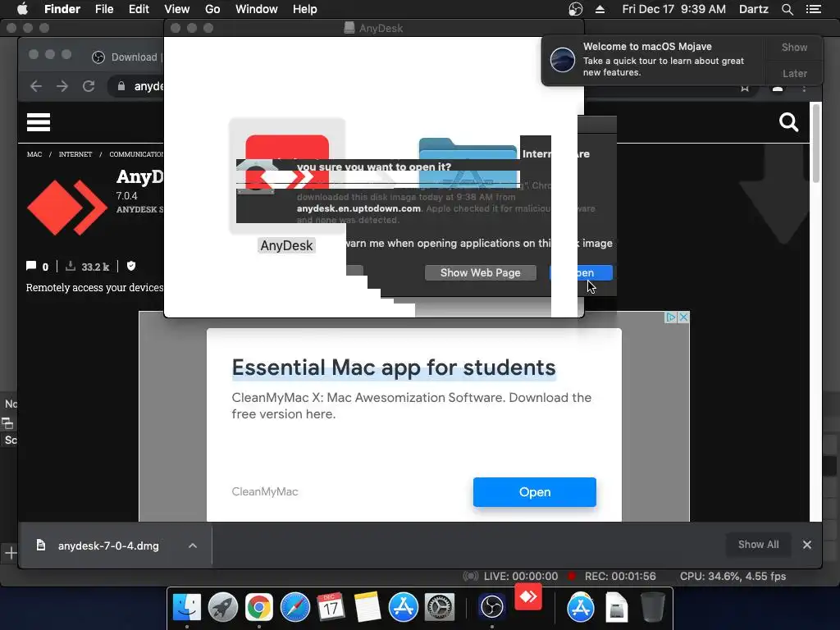The height and width of the screenshot is (630, 840).
Task: Open Calendar from the Dock
Action: pos(331,608)
